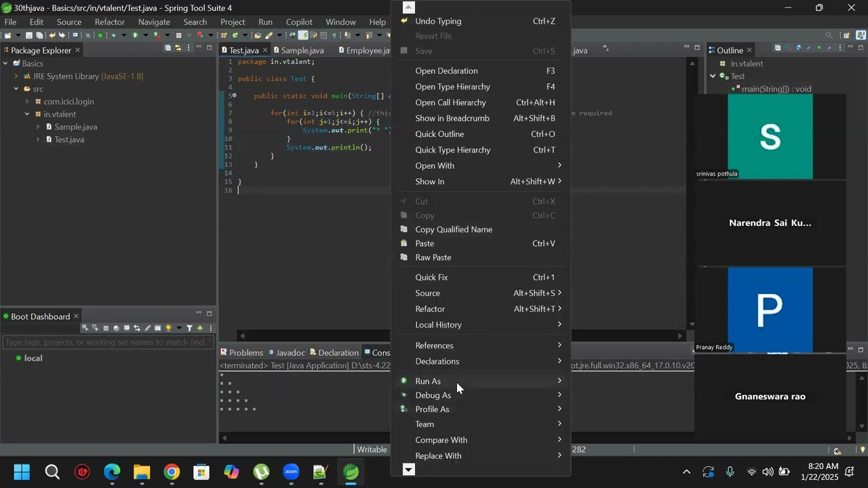
Task: Choose Open Declaration in the context menu
Action: [x=446, y=71]
